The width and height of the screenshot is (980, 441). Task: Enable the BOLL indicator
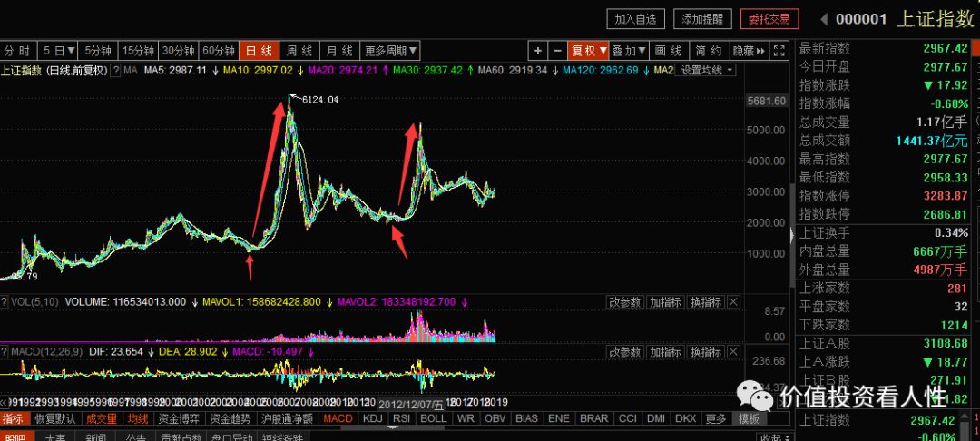pyautogui.click(x=433, y=418)
